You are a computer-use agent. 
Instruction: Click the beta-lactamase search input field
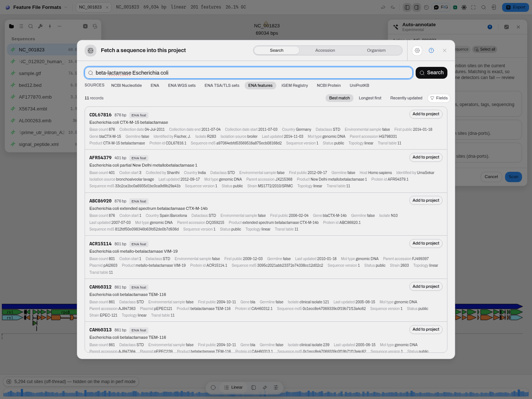click(249, 73)
